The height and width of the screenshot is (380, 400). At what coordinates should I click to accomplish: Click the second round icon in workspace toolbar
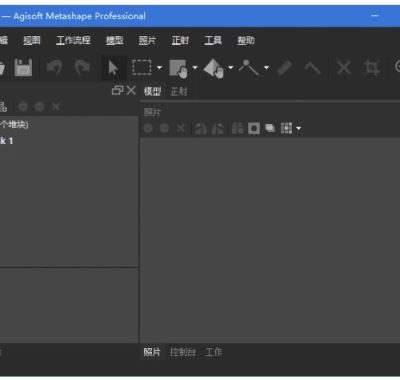click(x=40, y=107)
